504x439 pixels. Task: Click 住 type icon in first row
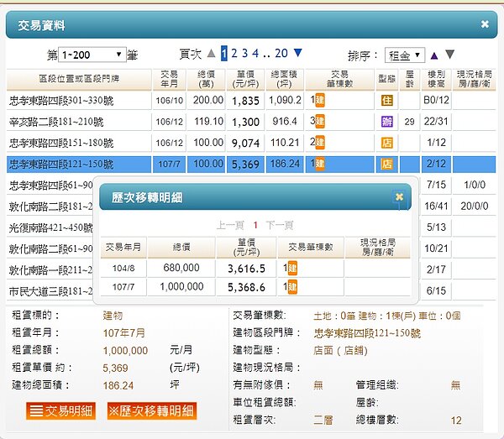387,101
